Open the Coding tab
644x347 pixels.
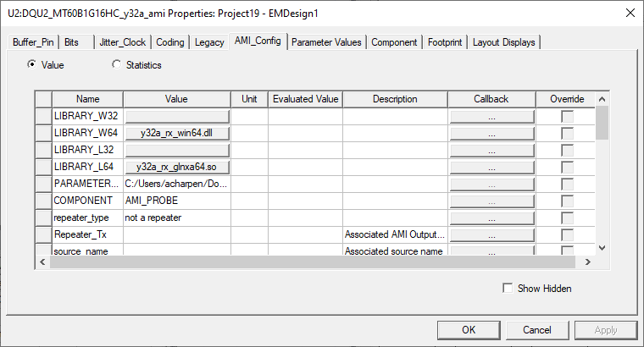click(170, 42)
